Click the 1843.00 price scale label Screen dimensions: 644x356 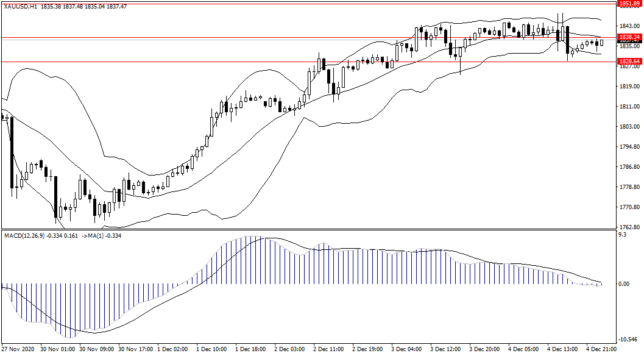[629, 26]
